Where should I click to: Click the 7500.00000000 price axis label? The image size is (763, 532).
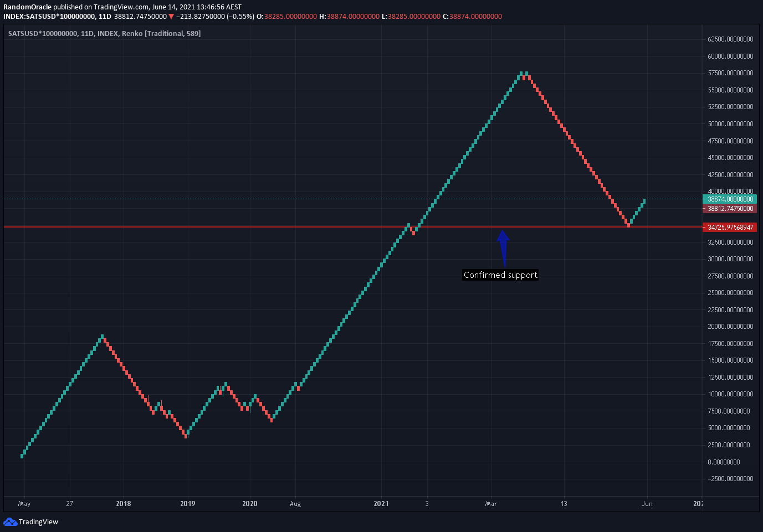[729, 411]
